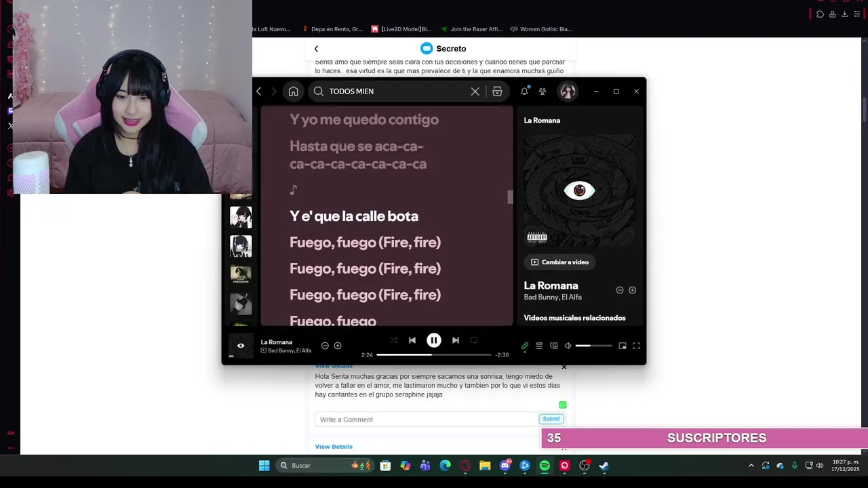Open the clock showing 10:27 p. m.
Image resolution: width=868 pixels, height=488 pixels.
[846, 466]
